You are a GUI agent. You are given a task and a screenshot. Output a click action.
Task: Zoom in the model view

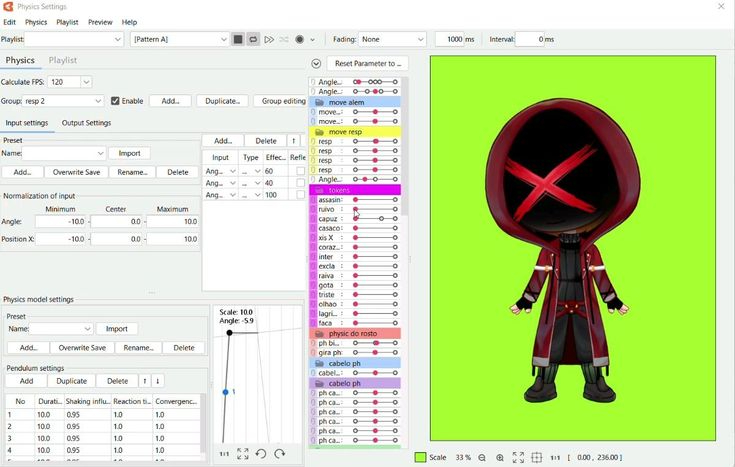pyautogui.click(x=500, y=458)
